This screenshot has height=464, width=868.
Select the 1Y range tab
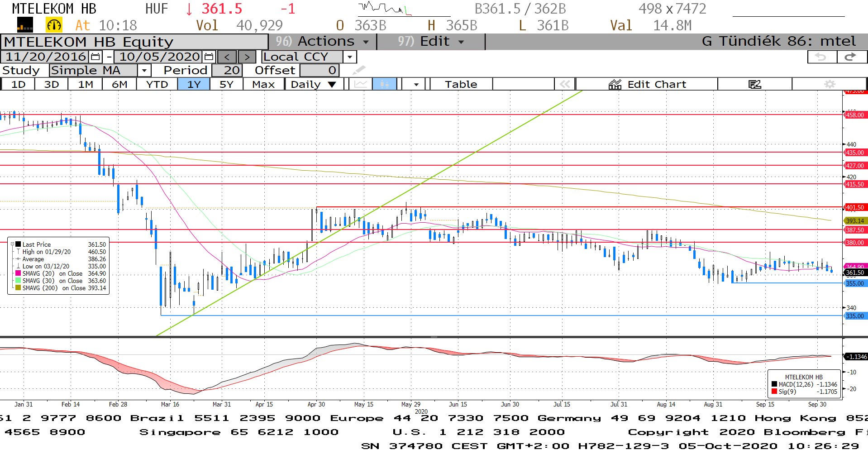pyautogui.click(x=194, y=84)
